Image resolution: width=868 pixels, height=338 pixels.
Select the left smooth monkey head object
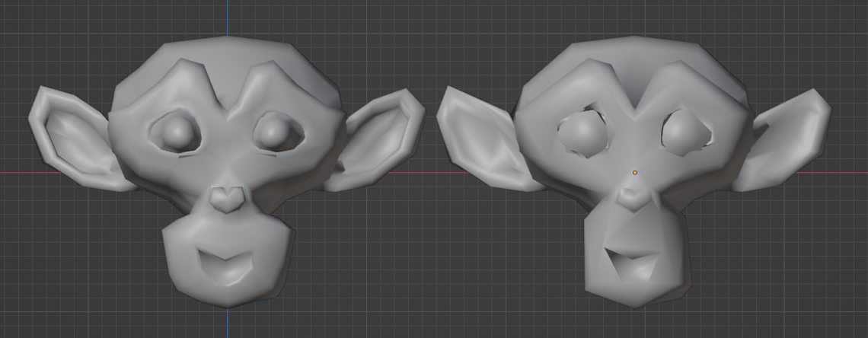(227, 171)
